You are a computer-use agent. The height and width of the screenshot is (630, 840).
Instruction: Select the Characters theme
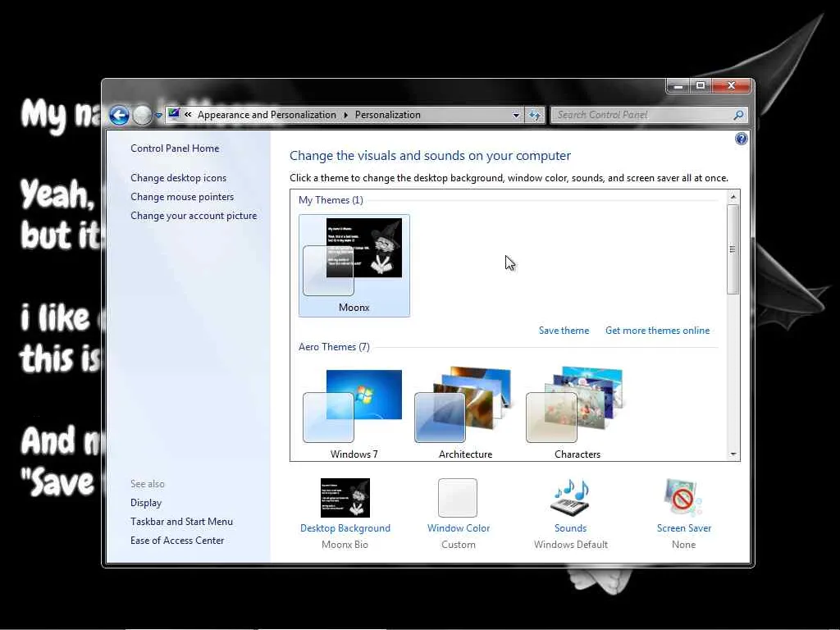577,413
